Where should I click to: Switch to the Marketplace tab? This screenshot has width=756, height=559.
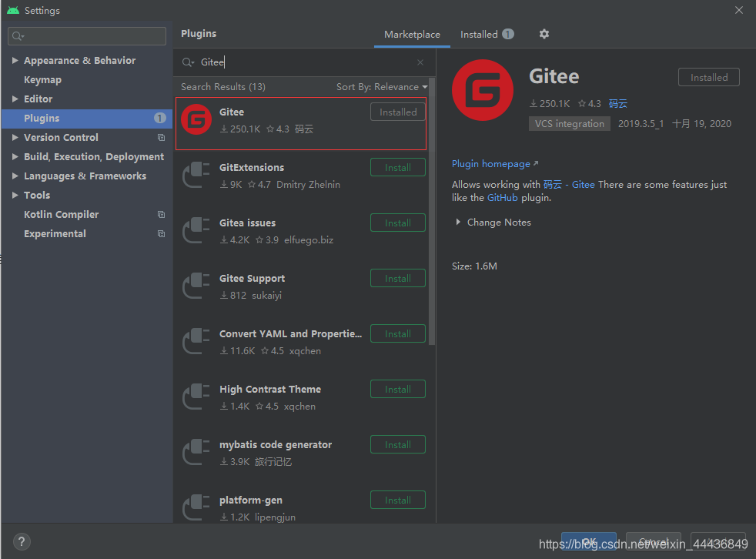(412, 34)
